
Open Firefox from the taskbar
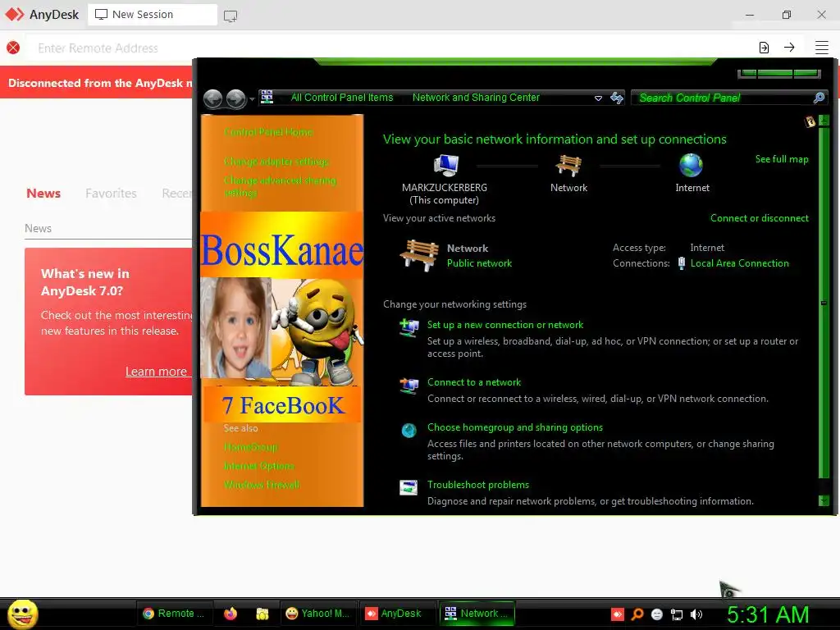pyautogui.click(x=231, y=614)
